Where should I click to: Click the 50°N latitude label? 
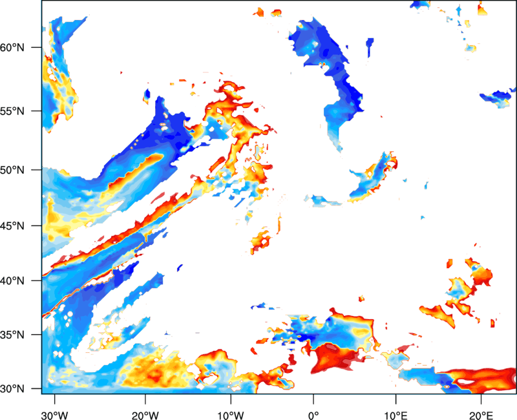(12, 171)
